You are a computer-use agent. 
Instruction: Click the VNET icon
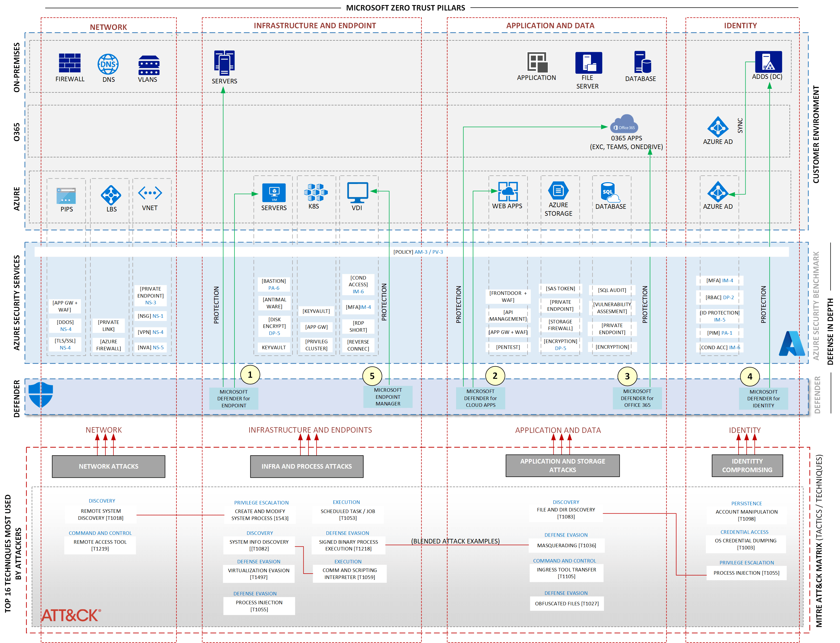[150, 193]
